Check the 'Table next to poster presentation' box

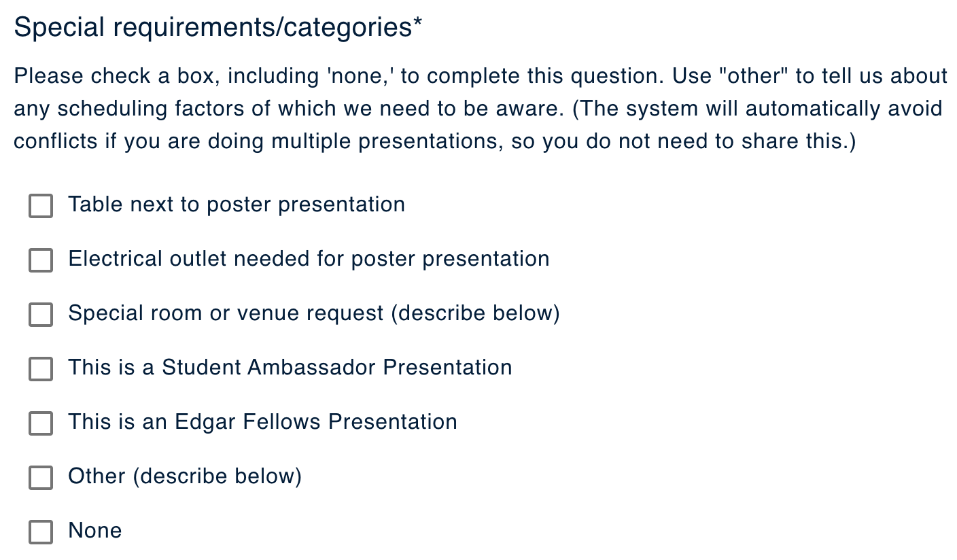pos(41,206)
